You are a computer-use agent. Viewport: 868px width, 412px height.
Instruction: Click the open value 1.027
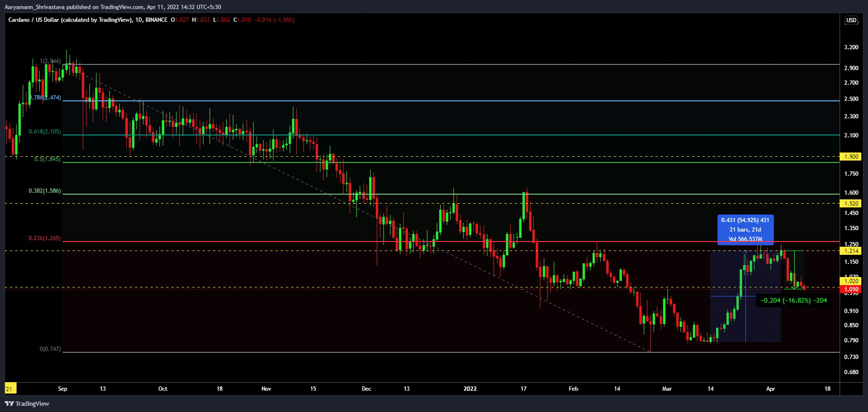182,20
